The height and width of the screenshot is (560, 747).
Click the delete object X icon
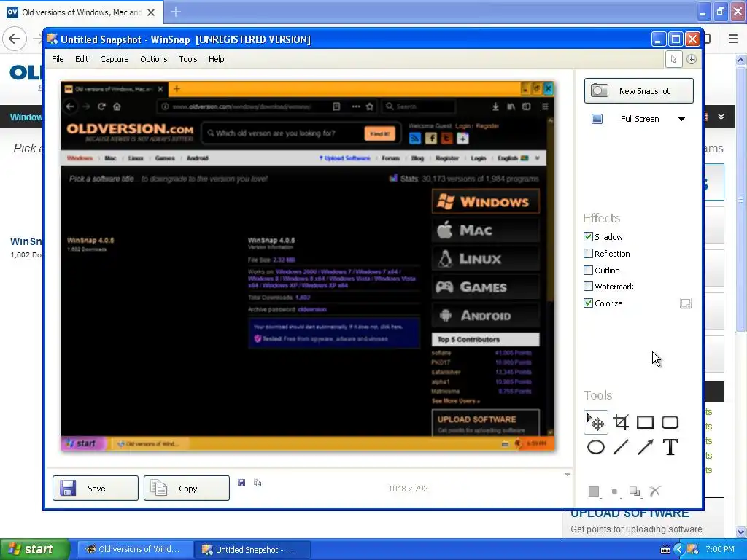pos(655,491)
